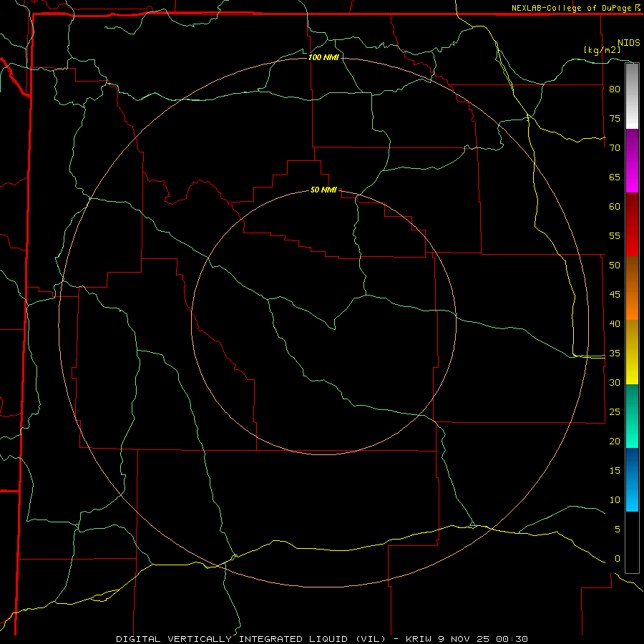Click the 80 value on the color scale
644x644 pixels.
pos(615,89)
